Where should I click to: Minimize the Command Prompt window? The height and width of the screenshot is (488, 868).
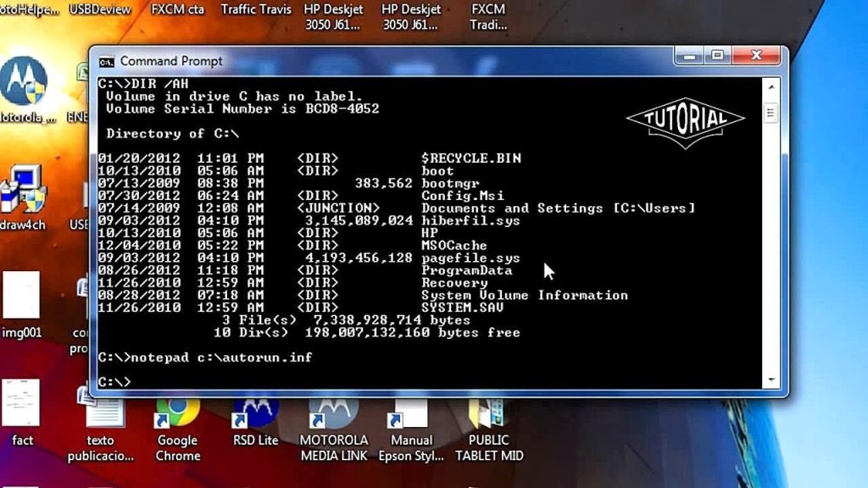[689, 55]
